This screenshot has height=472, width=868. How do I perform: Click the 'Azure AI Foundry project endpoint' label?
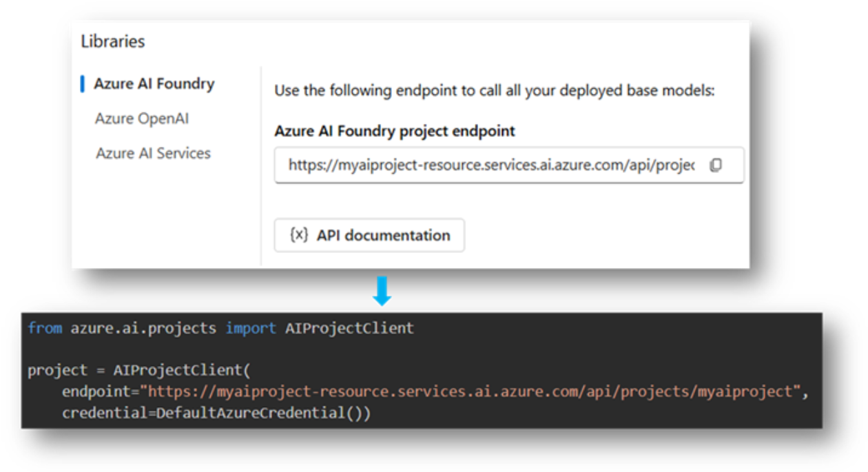395,131
